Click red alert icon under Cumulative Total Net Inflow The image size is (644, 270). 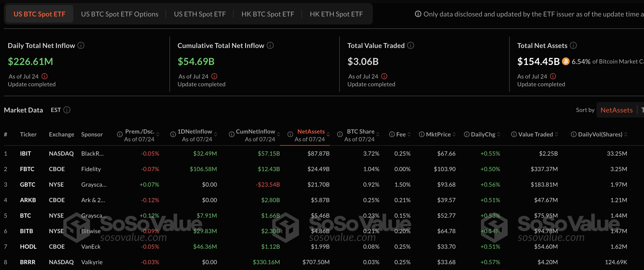214,76
